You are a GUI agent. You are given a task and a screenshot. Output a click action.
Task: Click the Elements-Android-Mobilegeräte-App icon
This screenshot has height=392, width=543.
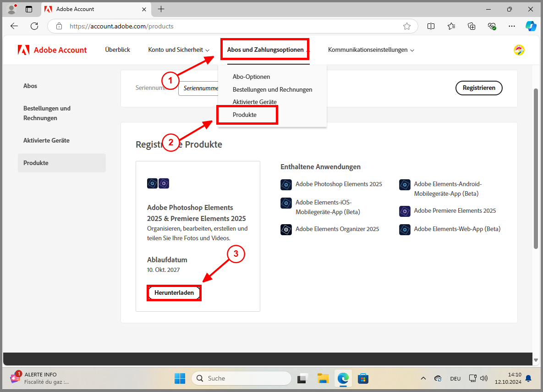[405, 184]
